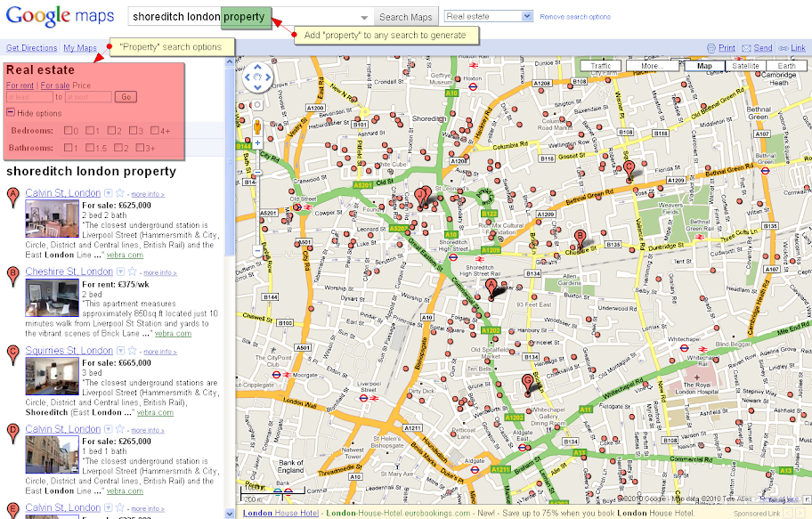
Task: Open Get Directions
Action: click(31, 48)
